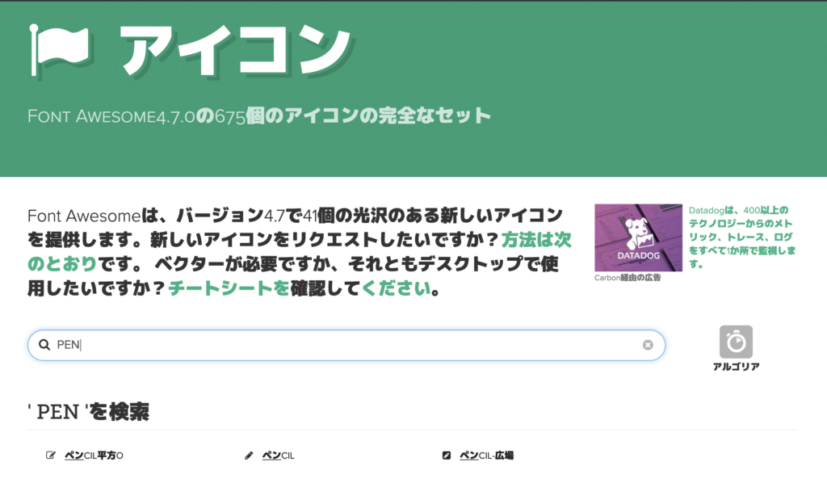Click the pencil-square icon in results
The width and height of the screenshot is (827, 504).
click(446, 455)
